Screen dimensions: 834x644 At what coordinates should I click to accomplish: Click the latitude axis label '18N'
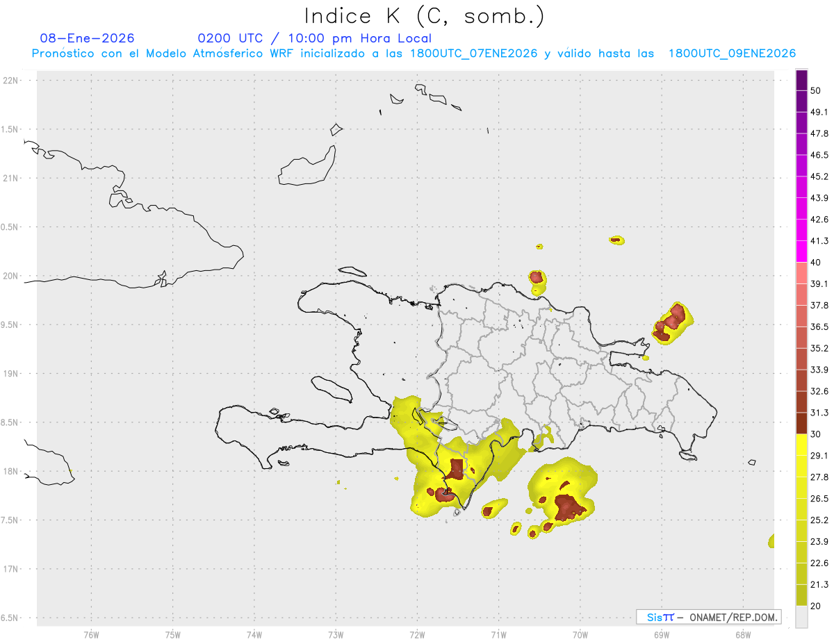pos(11,471)
